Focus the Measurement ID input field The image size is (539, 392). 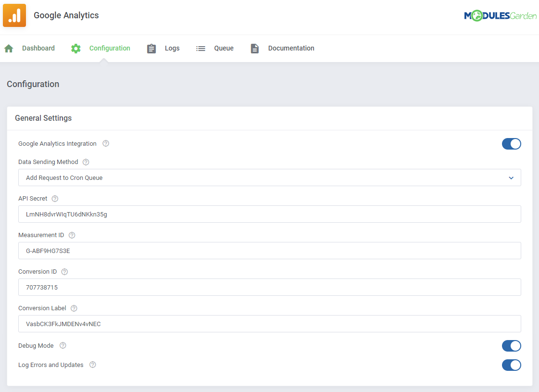point(269,251)
